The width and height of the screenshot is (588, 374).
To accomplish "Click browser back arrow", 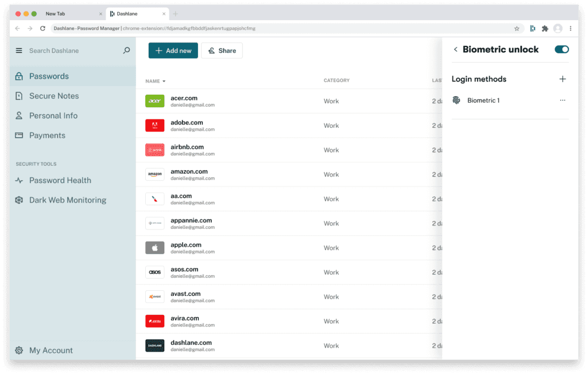I will point(17,29).
